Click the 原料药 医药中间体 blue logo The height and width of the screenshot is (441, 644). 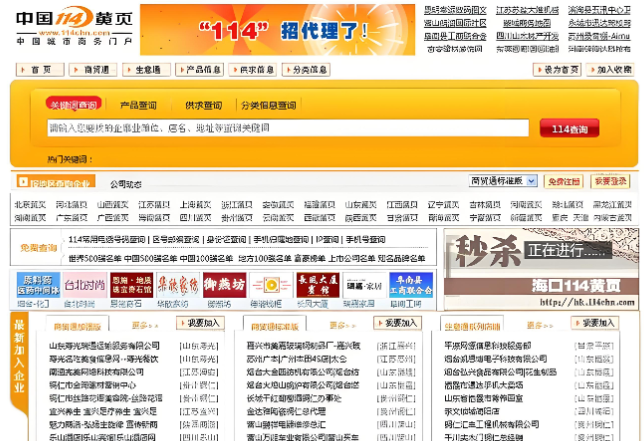click(x=38, y=285)
